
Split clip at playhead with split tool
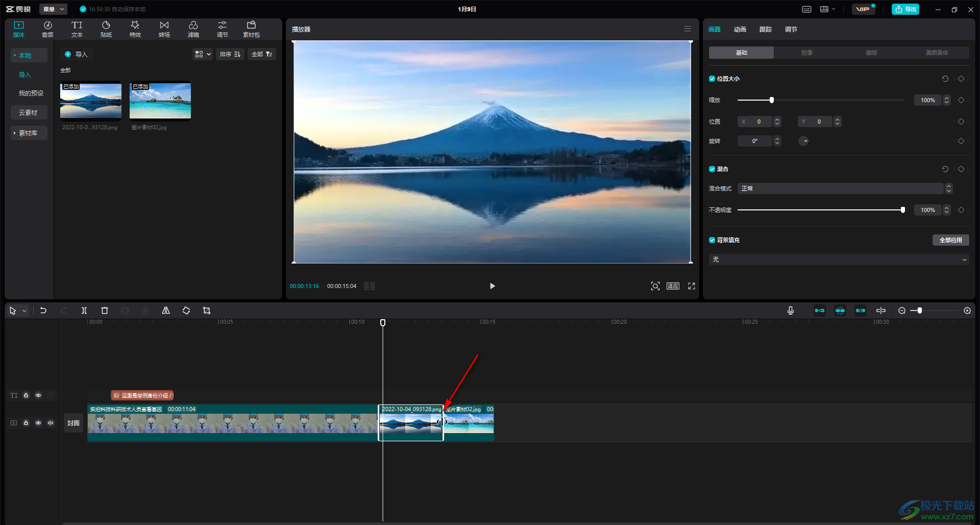[84, 311]
